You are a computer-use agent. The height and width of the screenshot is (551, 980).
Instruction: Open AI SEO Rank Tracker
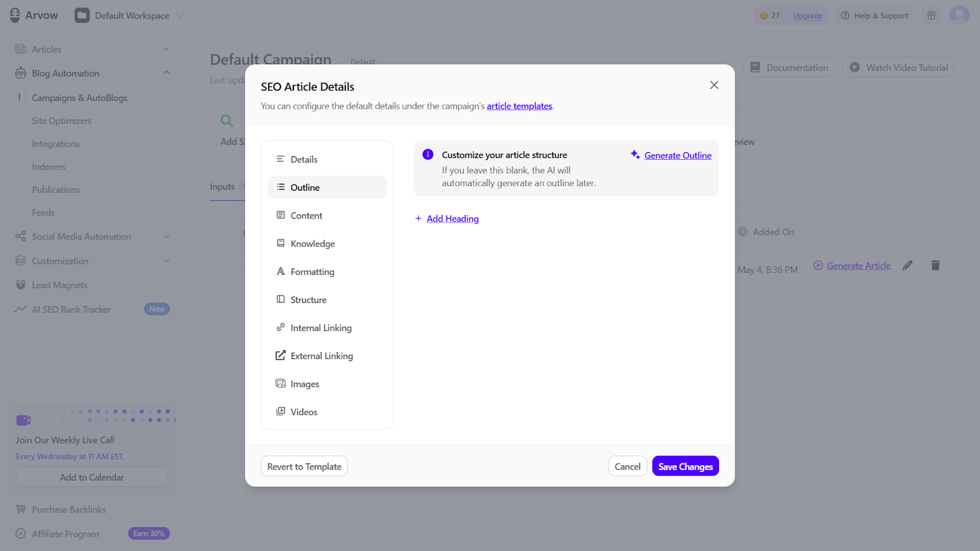pos(71,309)
